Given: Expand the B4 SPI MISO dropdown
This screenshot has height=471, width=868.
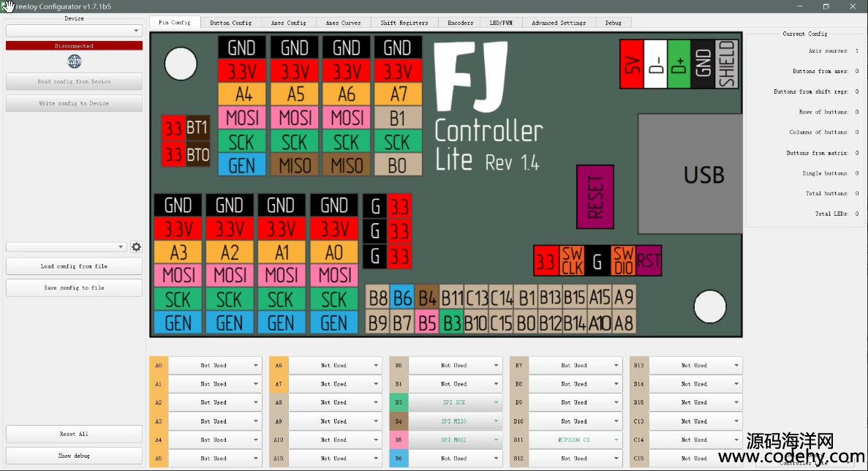Looking at the screenshot, I should click(455, 421).
